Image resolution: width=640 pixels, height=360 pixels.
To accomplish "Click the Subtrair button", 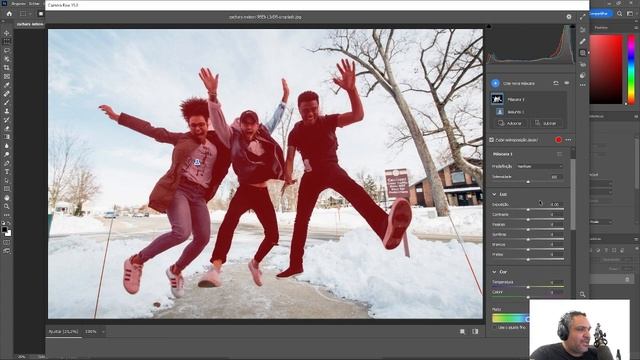I will coord(546,123).
